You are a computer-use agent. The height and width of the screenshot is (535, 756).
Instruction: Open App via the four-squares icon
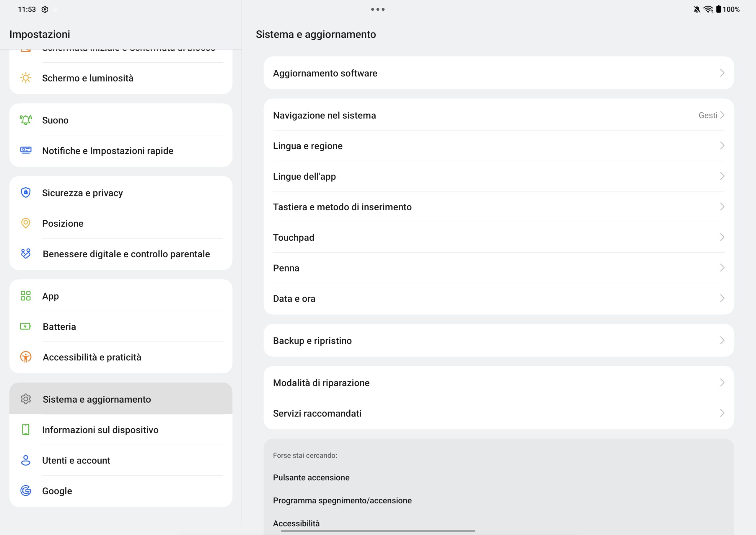[26, 295]
